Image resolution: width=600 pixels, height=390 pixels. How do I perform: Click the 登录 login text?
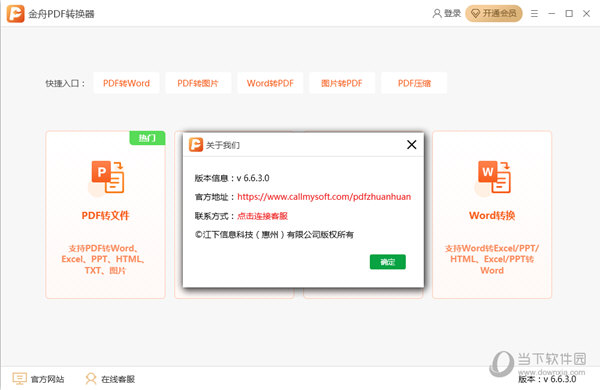coord(452,13)
